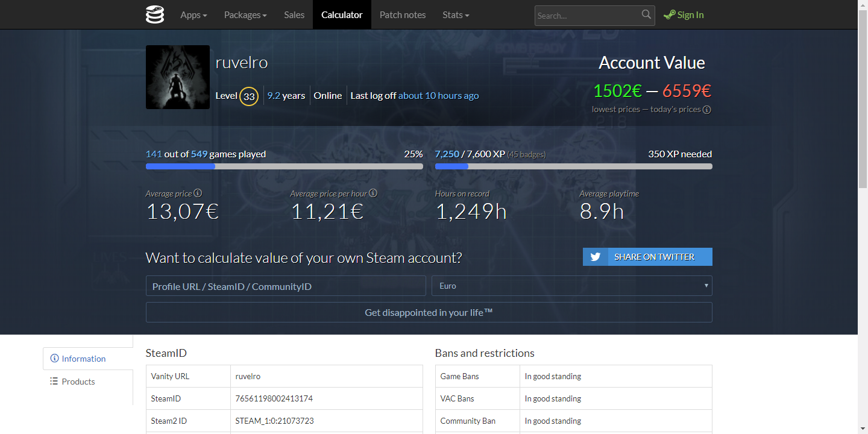Click the SteamID value 76561198002413174
868x434 pixels.
(274, 398)
